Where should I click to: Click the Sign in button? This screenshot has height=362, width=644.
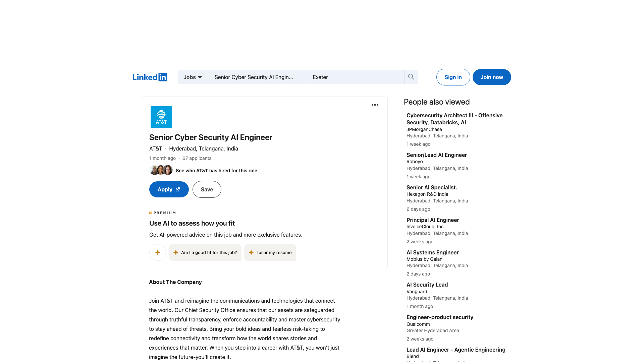pyautogui.click(x=453, y=77)
